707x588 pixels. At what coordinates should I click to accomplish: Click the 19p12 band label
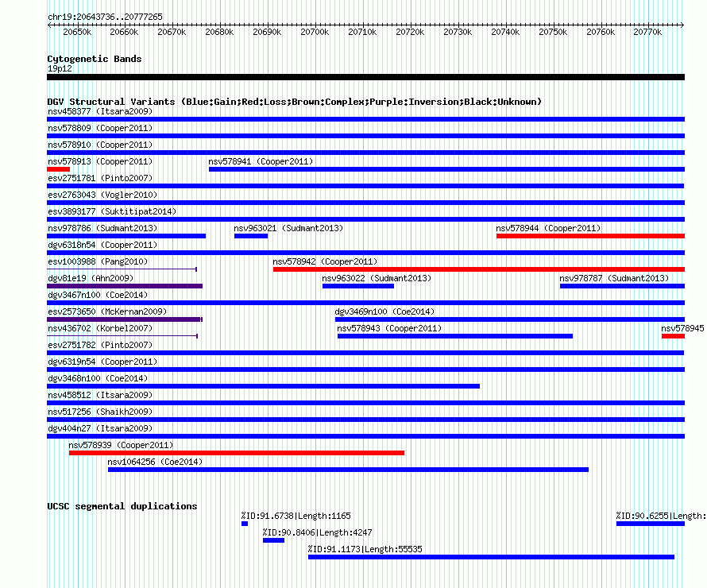click(60, 68)
